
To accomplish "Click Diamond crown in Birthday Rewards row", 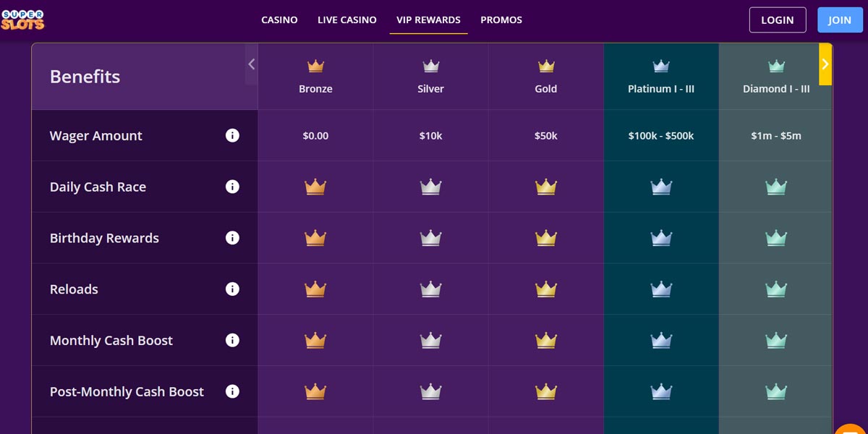I will pyautogui.click(x=776, y=238).
